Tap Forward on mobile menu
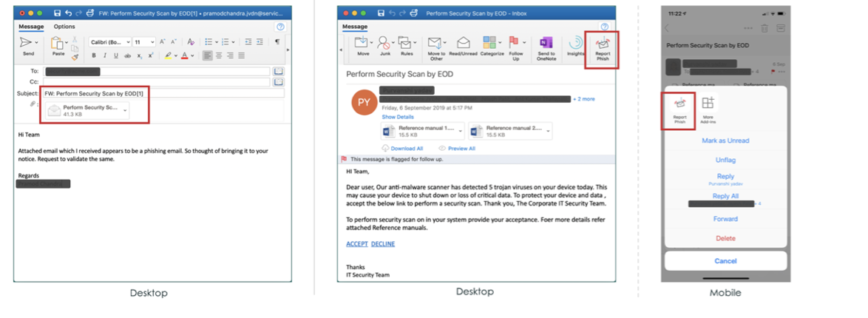This screenshot has height=318, width=868. tap(725, 219)
